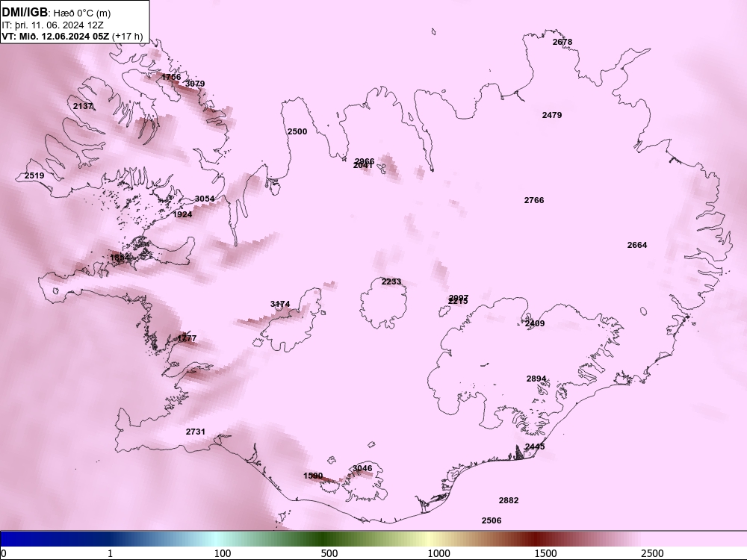Click the 2664 value in the east
Viewport: 747px width, 560px height.
click(x=637, y=245)
